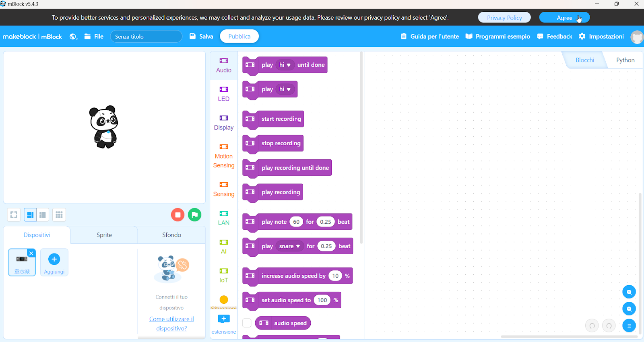
Task: Click the makeblock mBlock logo
Action: (32, 37)
